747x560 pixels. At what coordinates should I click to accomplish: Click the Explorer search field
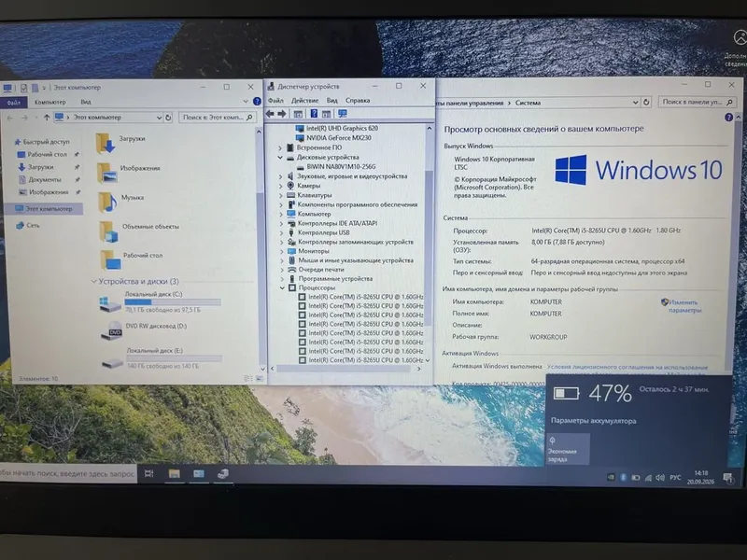tap(218, 118)
